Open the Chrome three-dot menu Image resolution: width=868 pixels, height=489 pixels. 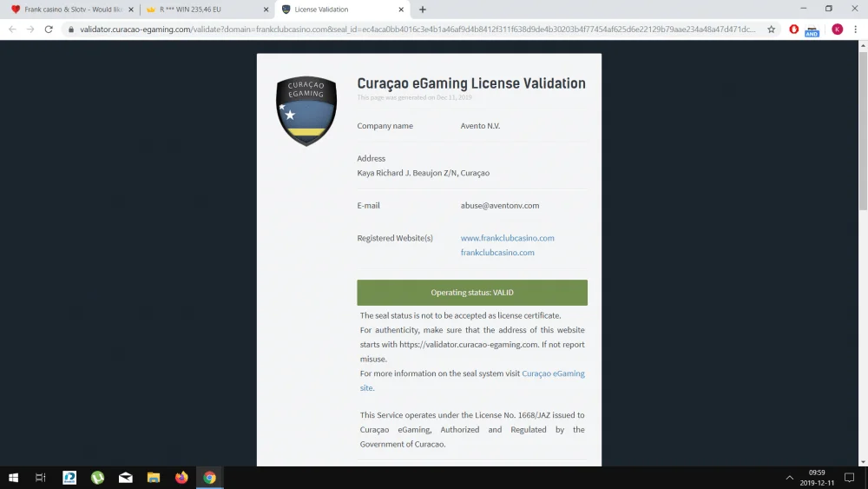855,30
